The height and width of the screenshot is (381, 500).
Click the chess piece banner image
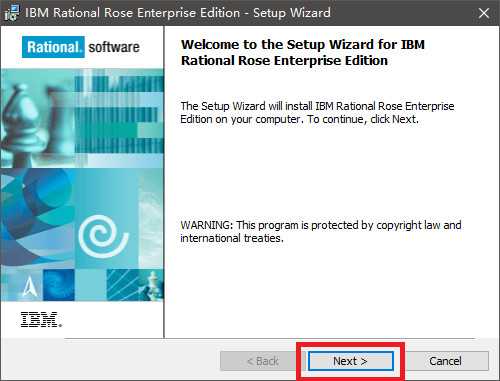82,118
